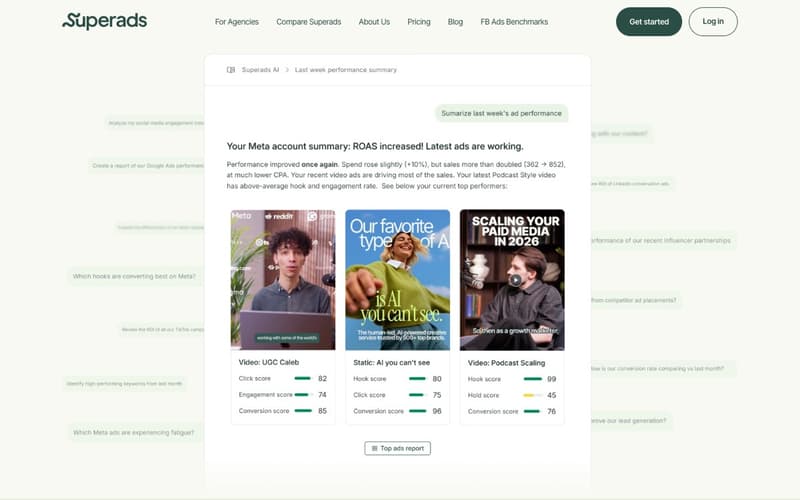
Task: Open the Pricing page
Action: [x=419, y=22]
